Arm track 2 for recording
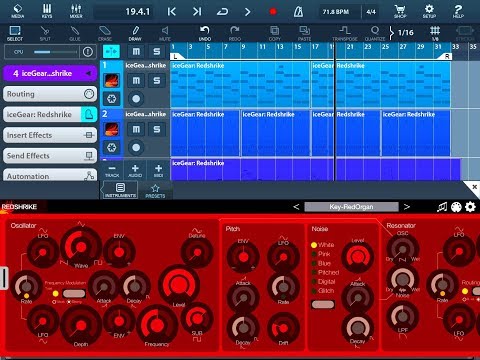Screen dimensions: 480x360 click(x=136, y=147)
